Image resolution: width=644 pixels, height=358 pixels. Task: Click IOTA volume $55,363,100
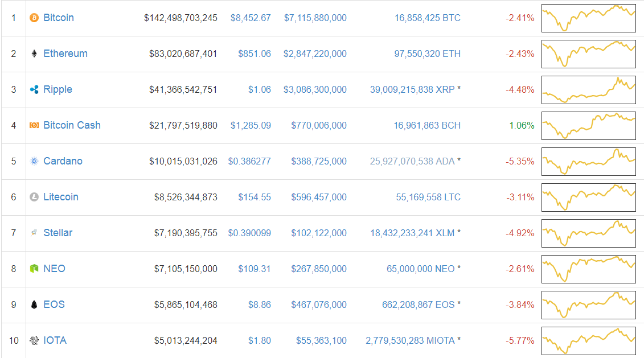point(321,341)
